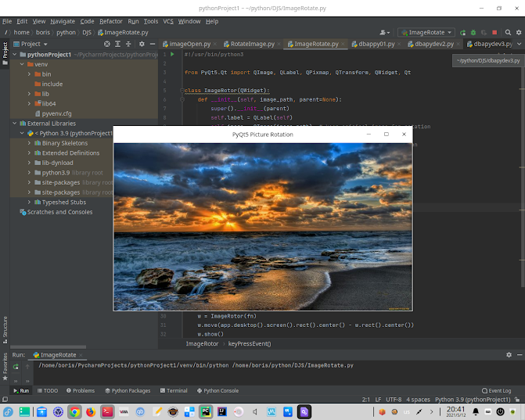Viewport: 525px width, 420px height.
Task: Click the red Stop button in toolbar
Action: click(x=494, y=32)
